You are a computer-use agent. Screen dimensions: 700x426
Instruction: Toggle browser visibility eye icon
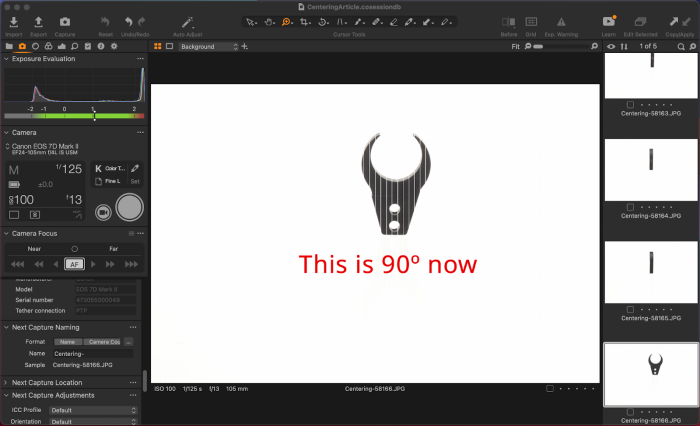pyautogui.click(x=611, y=46)
